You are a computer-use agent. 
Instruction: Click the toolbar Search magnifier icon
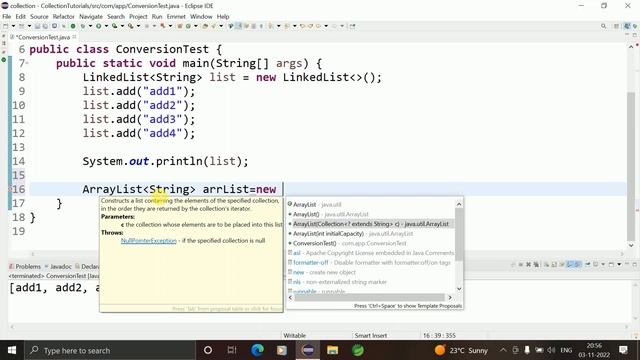pyautogui.click(x=603, y=26)
